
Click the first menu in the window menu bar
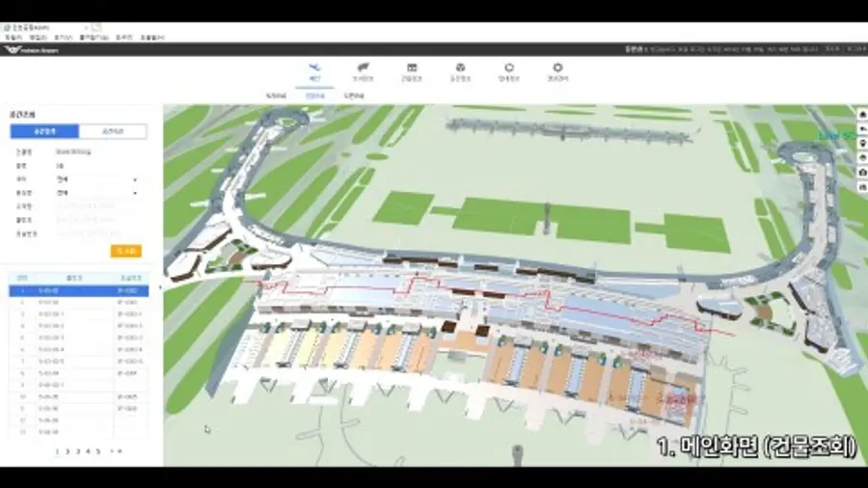click(x=11, y=37)
